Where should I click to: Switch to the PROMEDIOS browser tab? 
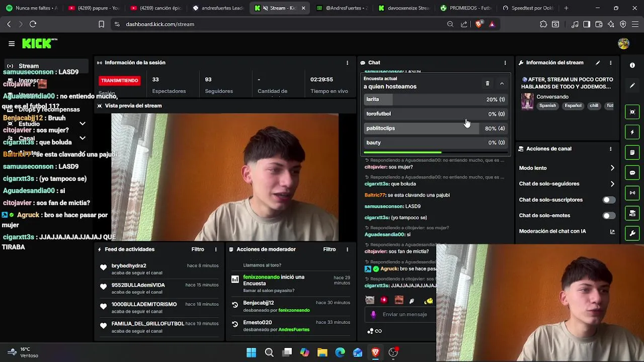[465, 8]
